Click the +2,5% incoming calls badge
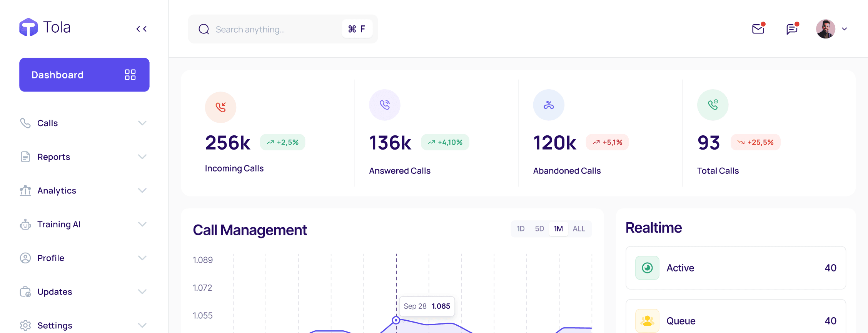This screenshot has height=333, width=868. [x=283, y=142]
